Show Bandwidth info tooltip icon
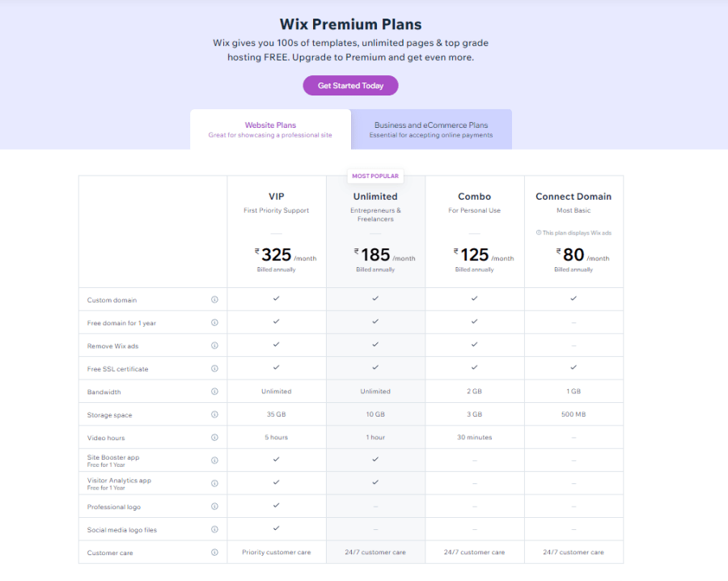Image resolution: width=728 pixels, height=581 pixels. 214,392
